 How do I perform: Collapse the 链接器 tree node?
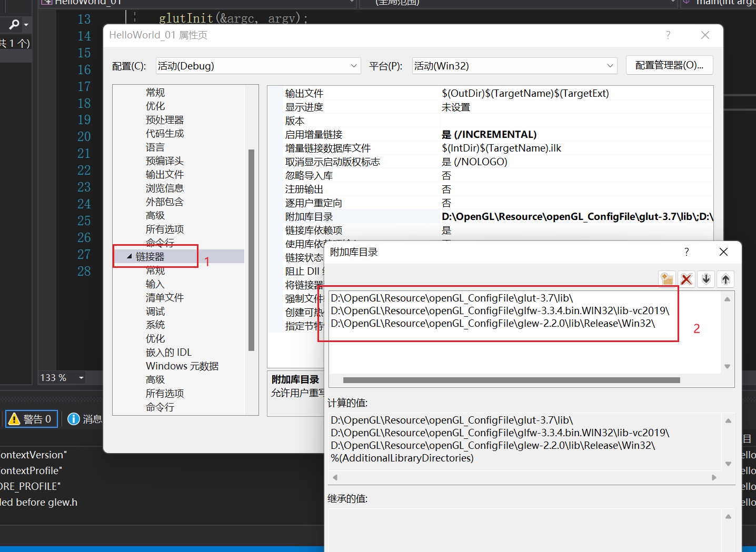130,256
